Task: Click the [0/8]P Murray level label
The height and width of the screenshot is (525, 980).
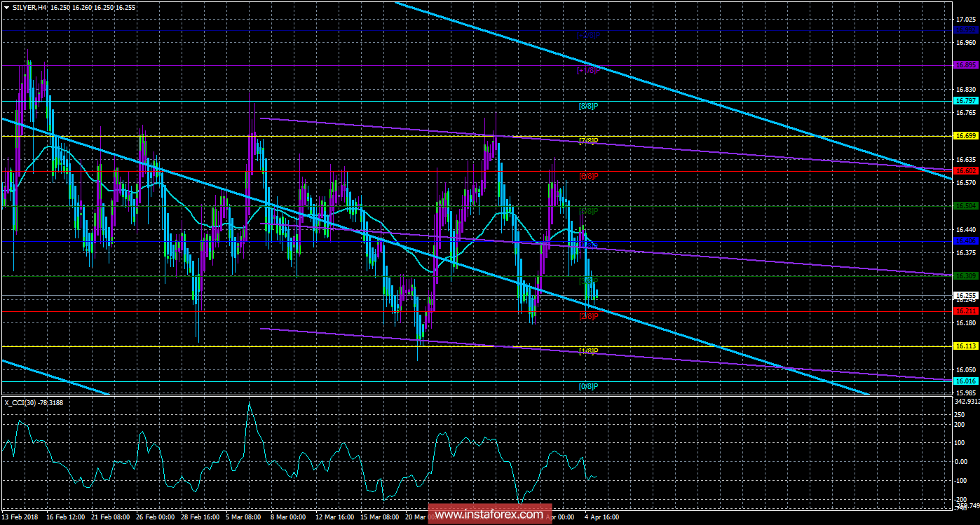Action: pos(587,386)
